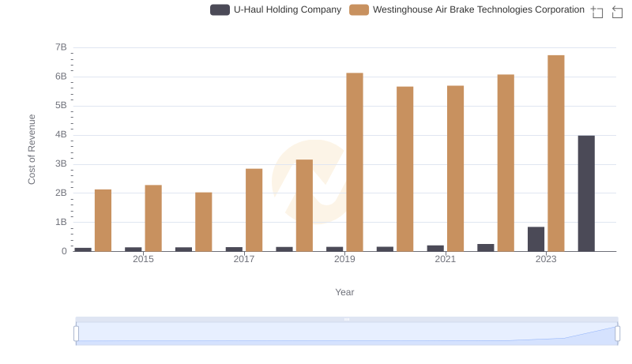
Task: Click the '4B' y-axis label
Action: [x=61, y=134]
